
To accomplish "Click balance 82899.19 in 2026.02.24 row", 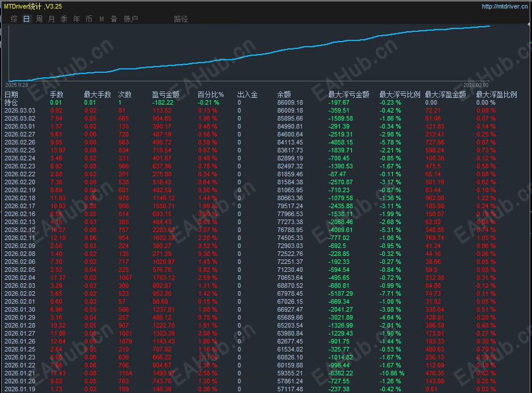I will coord(290,159).
